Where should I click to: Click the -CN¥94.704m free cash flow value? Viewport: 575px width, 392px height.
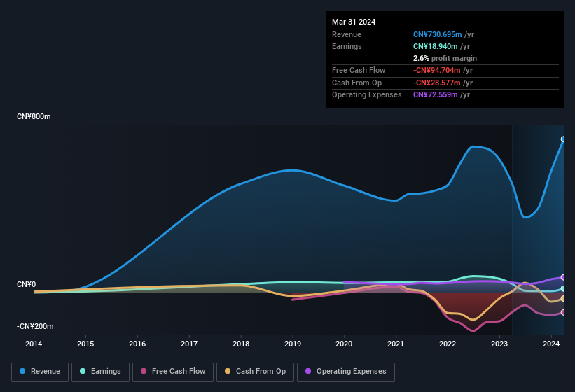(x=437, y=70)
